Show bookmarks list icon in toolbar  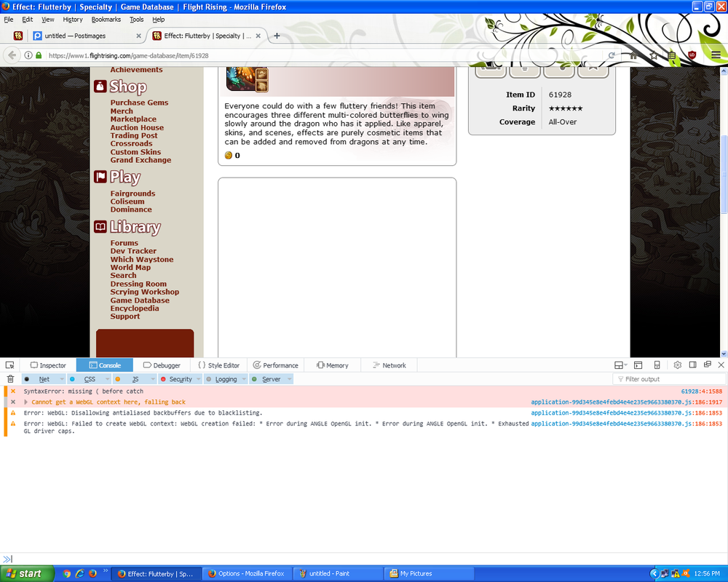(x=672, y=55)
